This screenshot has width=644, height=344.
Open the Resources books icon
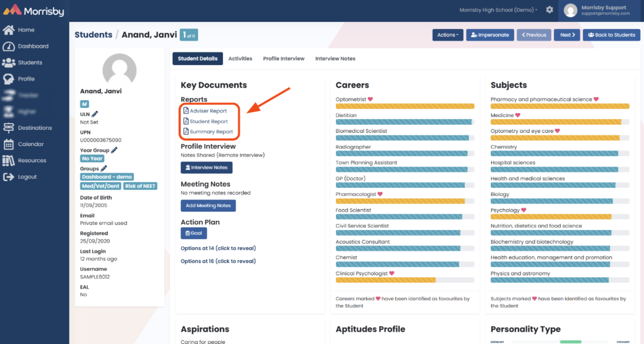click(8, 160)
